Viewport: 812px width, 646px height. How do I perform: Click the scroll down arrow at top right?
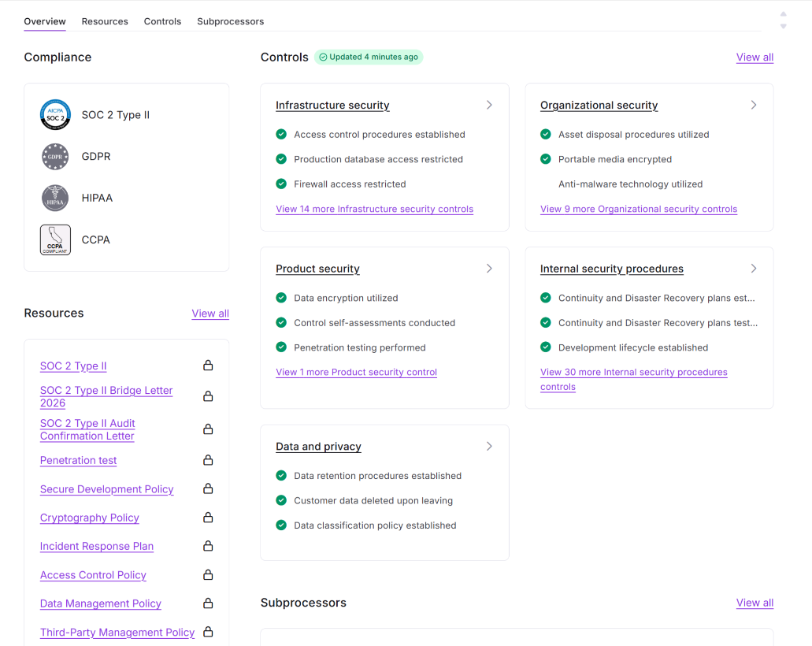tap(784, 27)
